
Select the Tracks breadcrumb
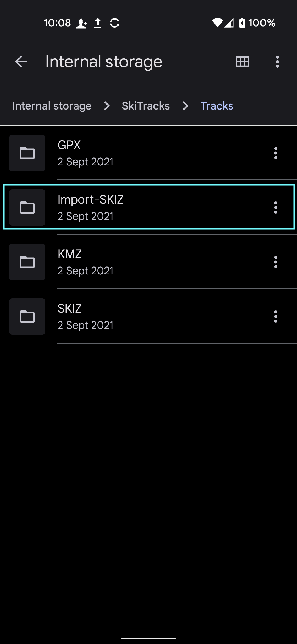[x=217, y=106]
